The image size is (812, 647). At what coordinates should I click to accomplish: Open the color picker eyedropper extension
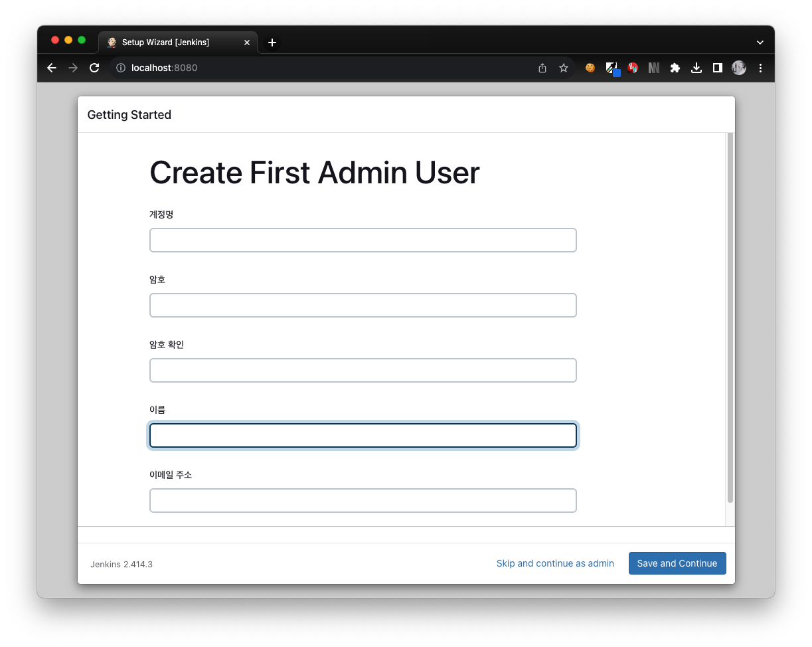[x=612, y=68]
